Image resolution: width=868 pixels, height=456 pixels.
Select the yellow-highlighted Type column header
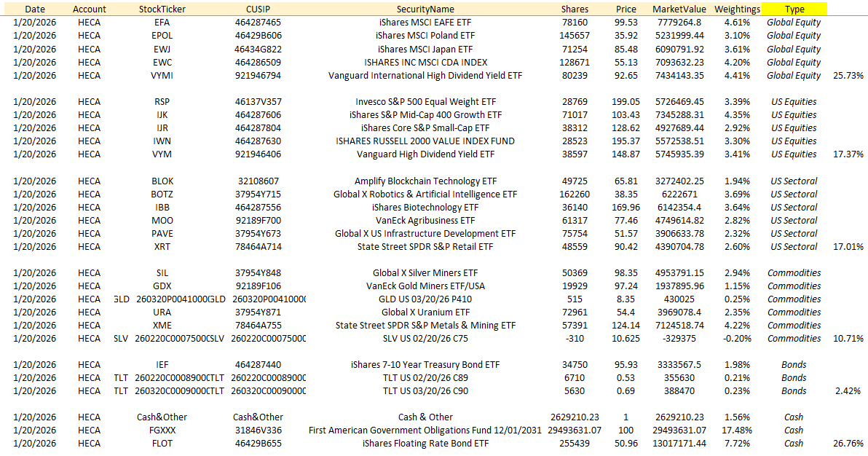click(x=794, y=9)
